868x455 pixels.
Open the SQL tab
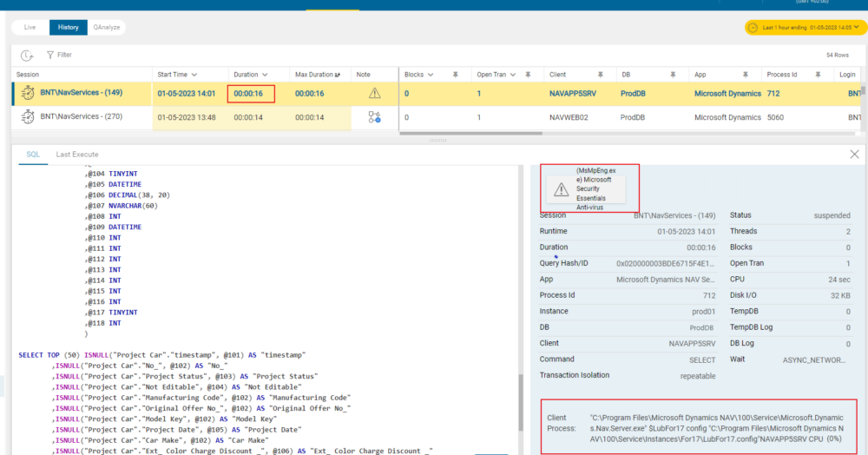click(33, 155)
